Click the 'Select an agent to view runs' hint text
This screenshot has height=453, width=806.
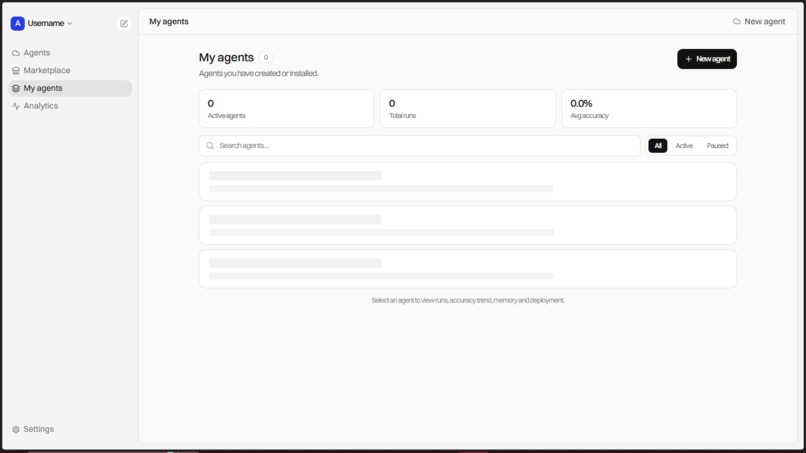[468, 300]
